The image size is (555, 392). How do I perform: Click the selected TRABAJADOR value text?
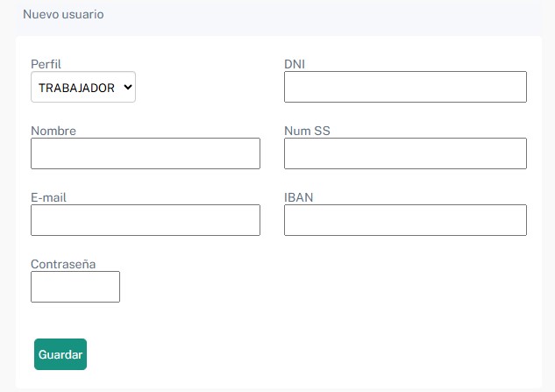pyautogui.click(x=77, y=88)
